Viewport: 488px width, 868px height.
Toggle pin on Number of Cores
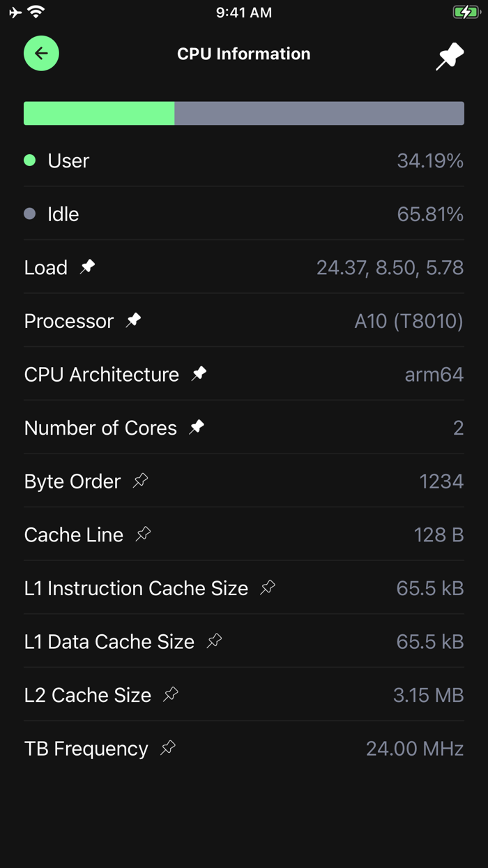pos(197,427)
